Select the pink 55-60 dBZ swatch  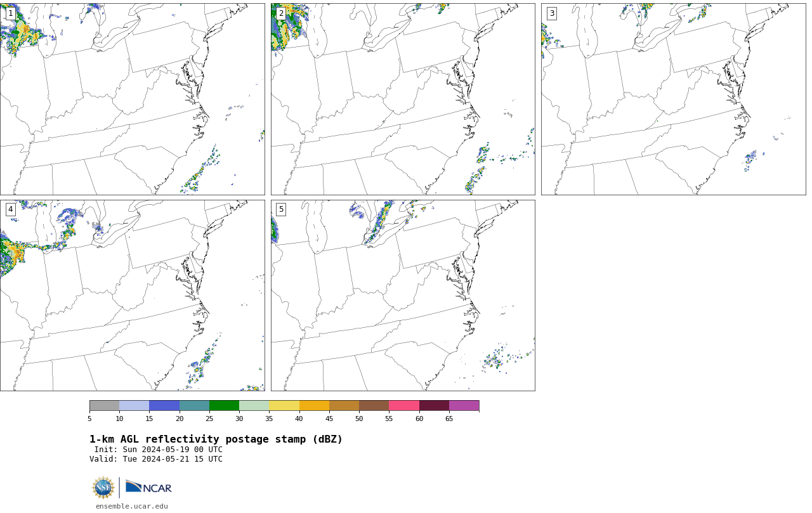[404, 406]
